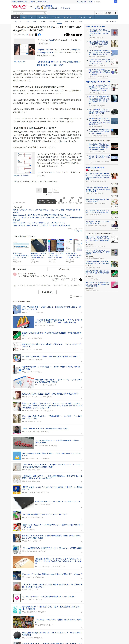Open the McDonald's article thumbnail

click(x=23, y=323)
